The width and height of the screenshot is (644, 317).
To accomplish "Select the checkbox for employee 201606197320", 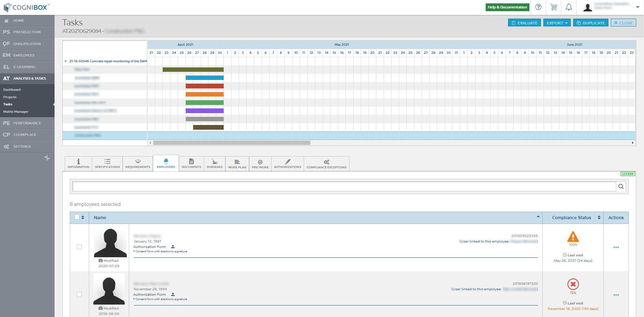I will 79,295.
